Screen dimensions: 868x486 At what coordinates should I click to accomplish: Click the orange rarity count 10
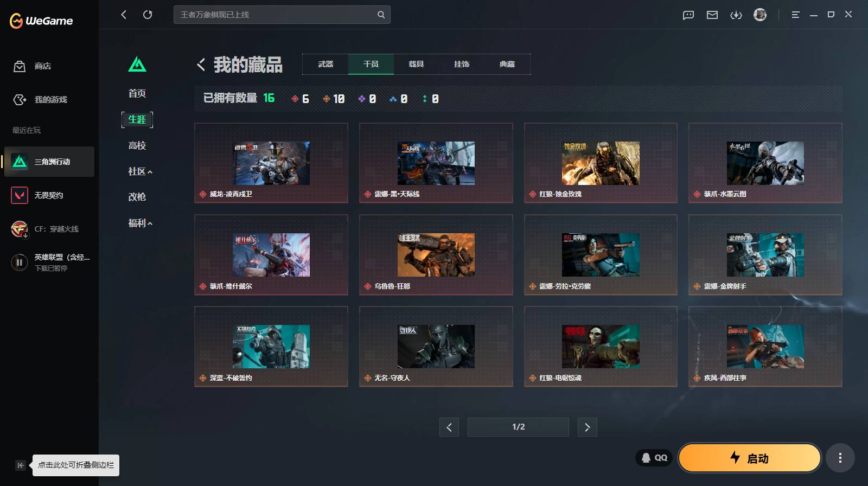334,99
